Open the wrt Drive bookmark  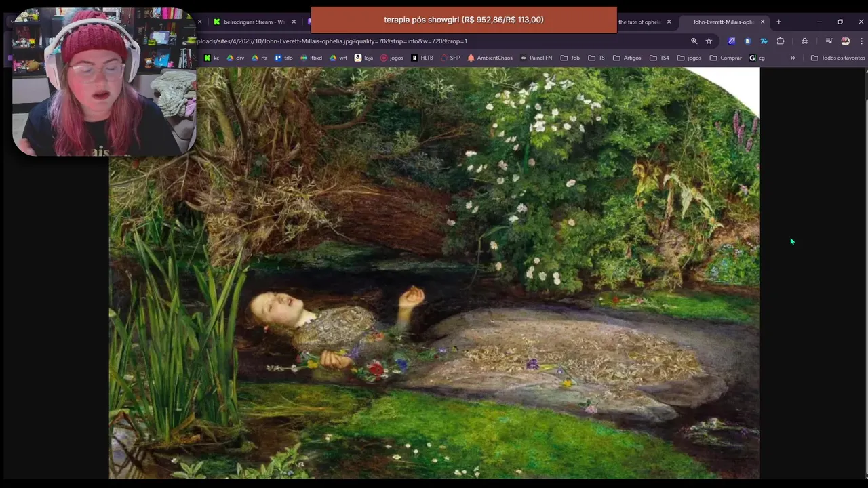[x=338, y=58]
